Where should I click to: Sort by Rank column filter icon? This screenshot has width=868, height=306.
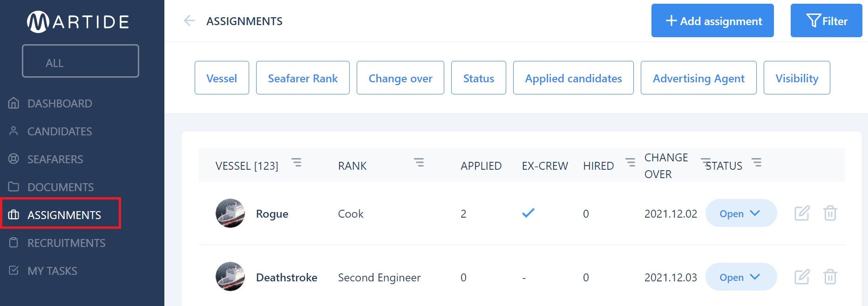coord(419,162)
